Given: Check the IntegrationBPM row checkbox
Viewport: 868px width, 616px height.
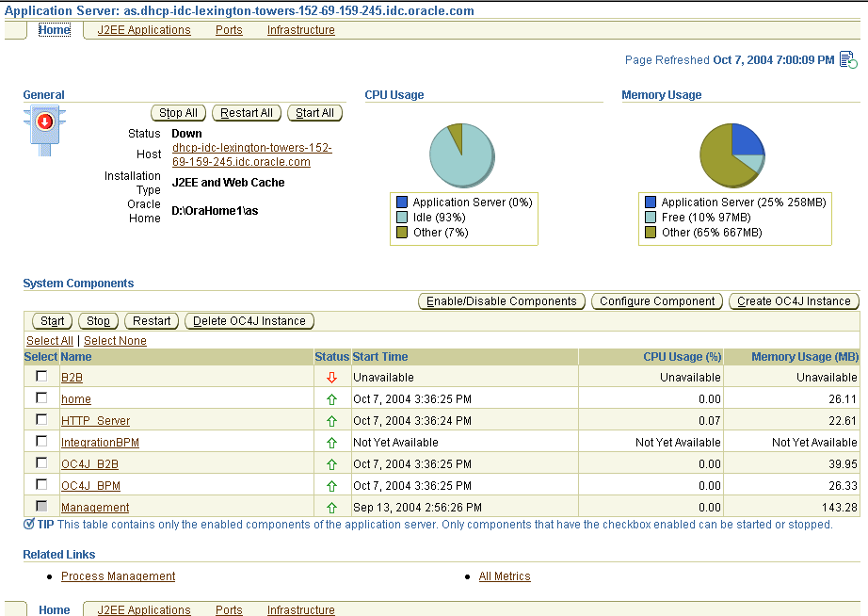Looking at the screenshot, I should [41, 441].
